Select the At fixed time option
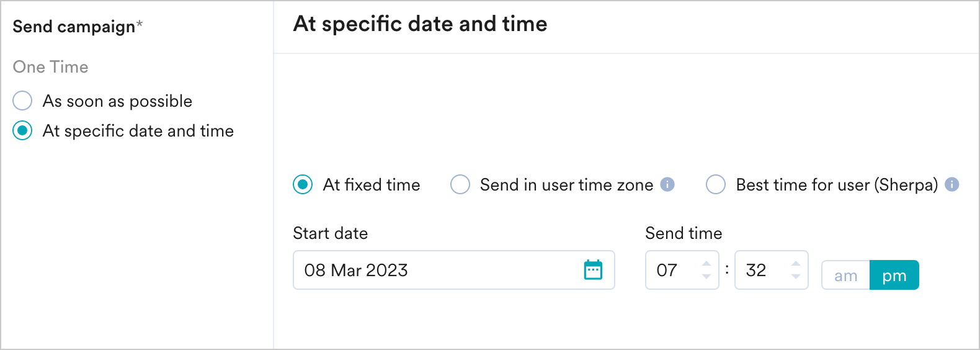 [x=303, y=185]
